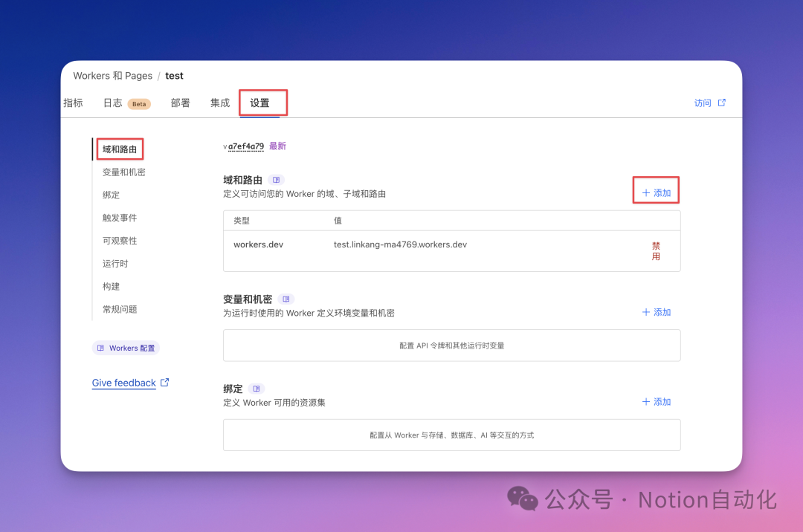Image resolution: width=803 pixels, height=532 pixels.
Task: Click Workers 和 Pages breadcrumb
Action: 113,76
